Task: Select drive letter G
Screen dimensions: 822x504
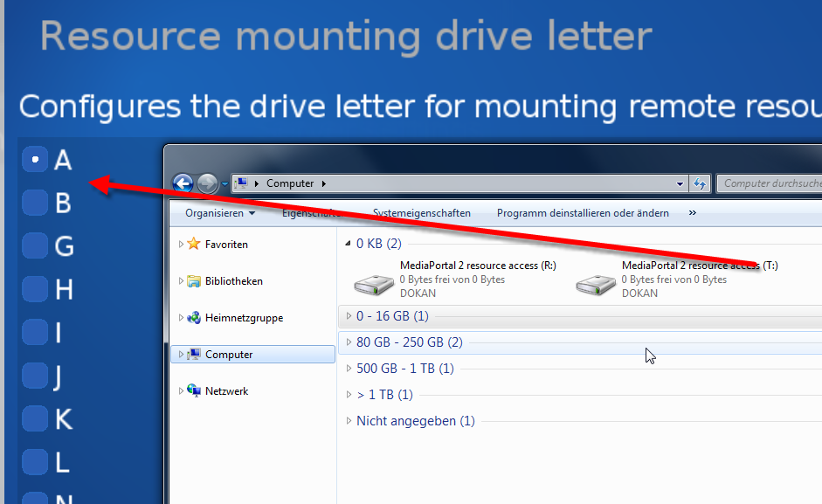Action: click(x=35, y=246)
